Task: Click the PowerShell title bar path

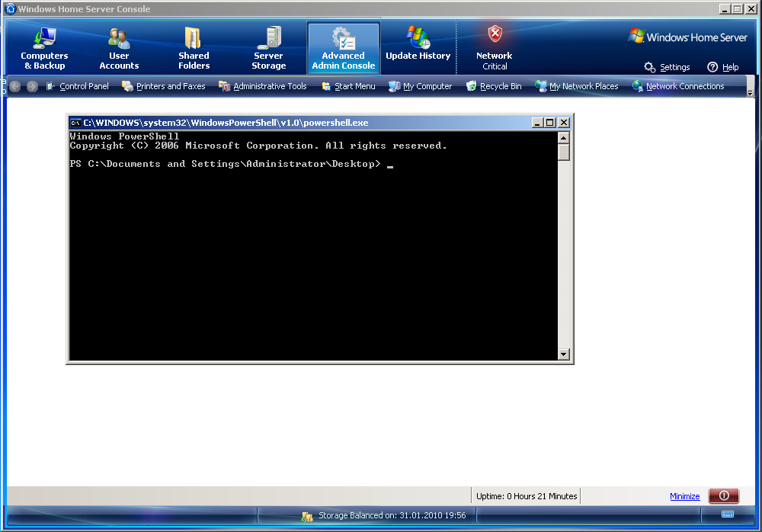Action: (226, 123)
